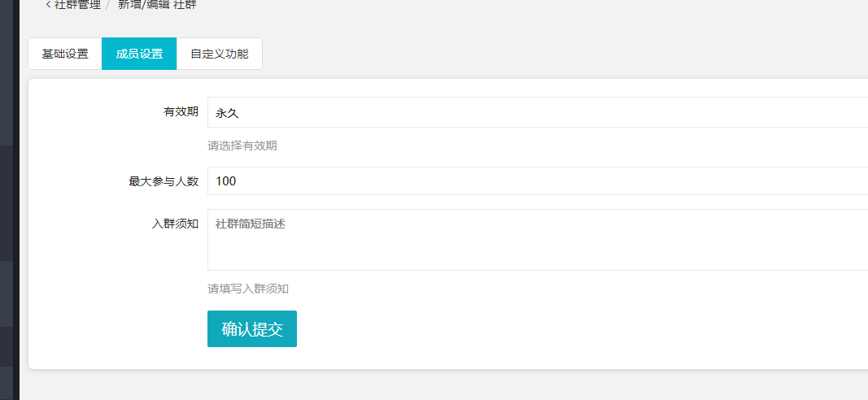Focus the 入群须知 text area
Screen dimensions: 868x400
538,240
